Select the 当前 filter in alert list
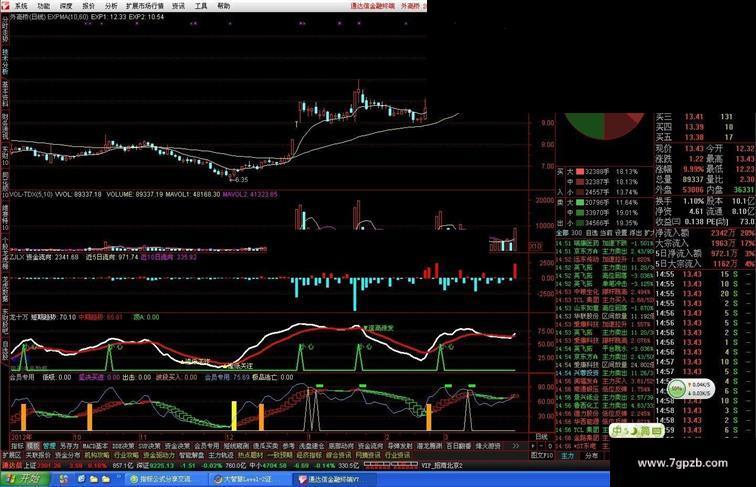This screenshot has height=487, width=756. (x=606, y=233)
